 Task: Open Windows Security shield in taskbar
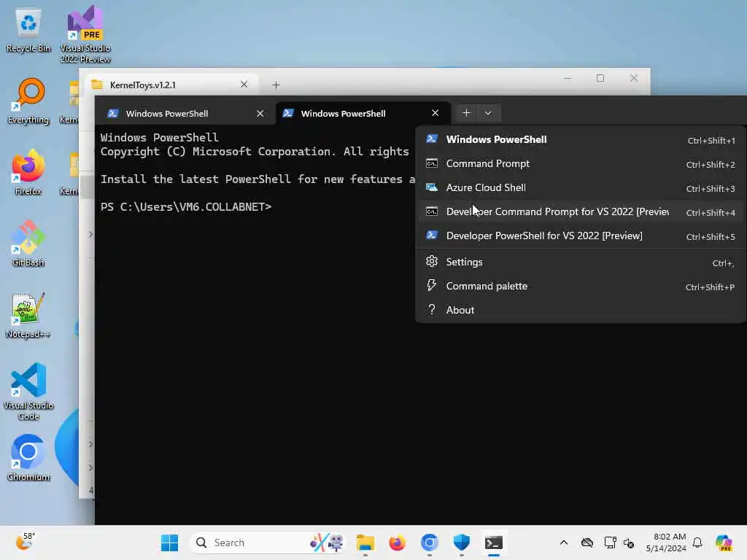(x=461, y=542)
